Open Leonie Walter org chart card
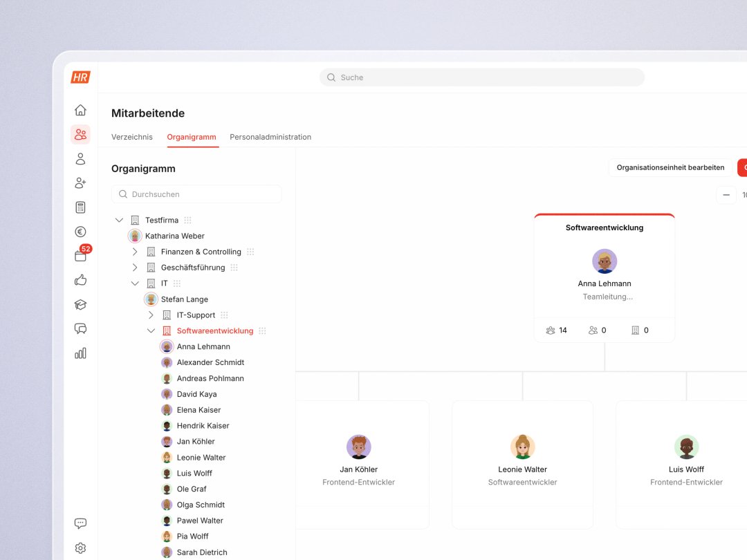This screenshot has width=747, height=560. pos(523,465)
